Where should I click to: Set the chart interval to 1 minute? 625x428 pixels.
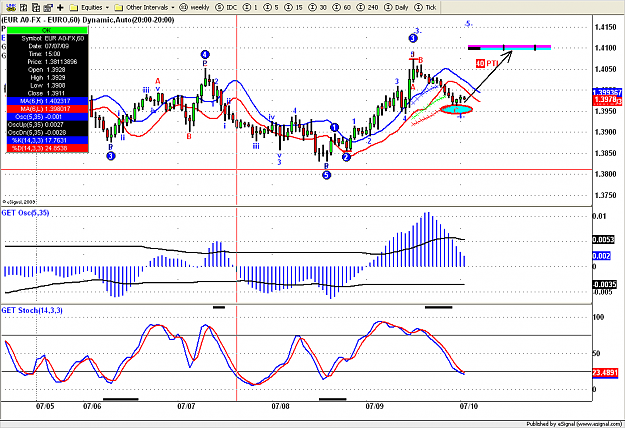pos(250,7)
